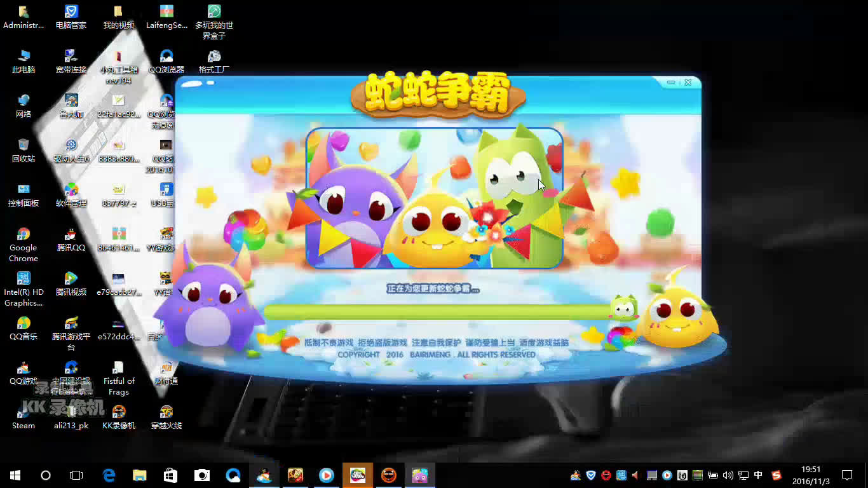Launch 腾讯游戏平台 shortcut

click(x=71, y=334)
